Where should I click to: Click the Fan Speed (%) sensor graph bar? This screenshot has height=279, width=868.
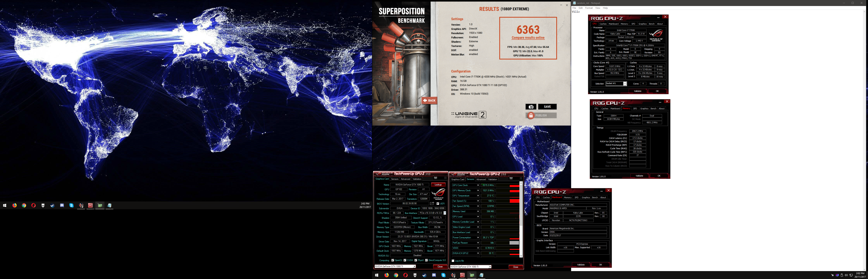pos(514,201)
